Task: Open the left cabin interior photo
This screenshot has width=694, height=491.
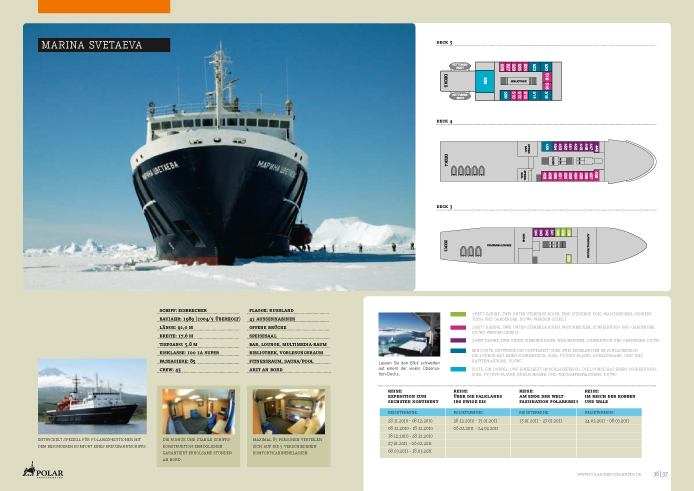Action: (193, 409)
